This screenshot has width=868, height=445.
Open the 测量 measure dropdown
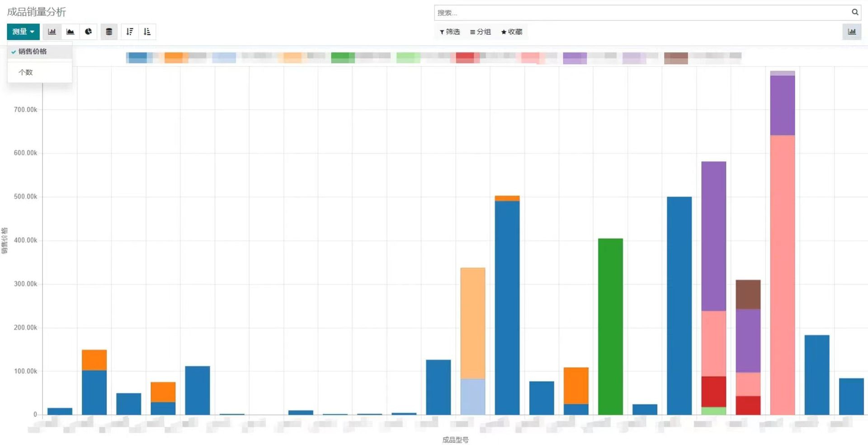point(23,32)
